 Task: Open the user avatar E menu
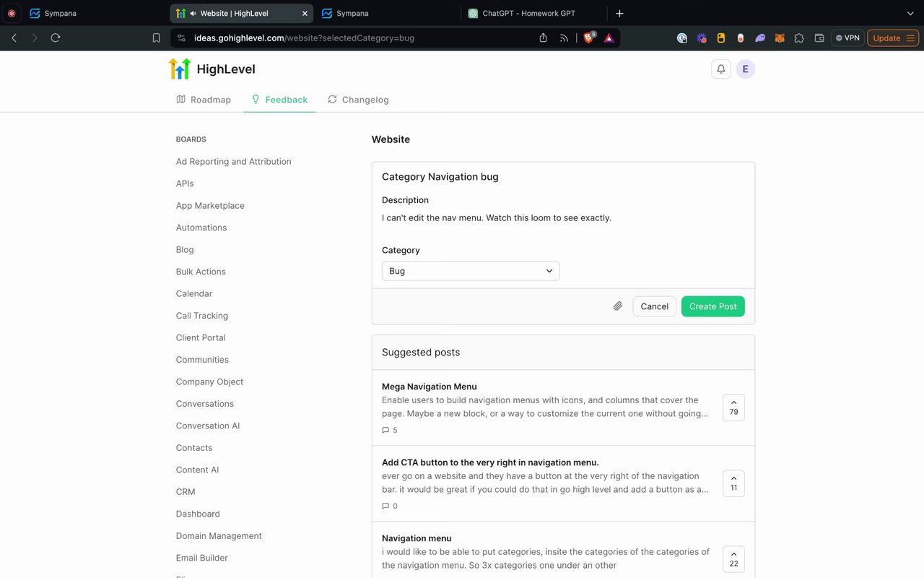745,69
